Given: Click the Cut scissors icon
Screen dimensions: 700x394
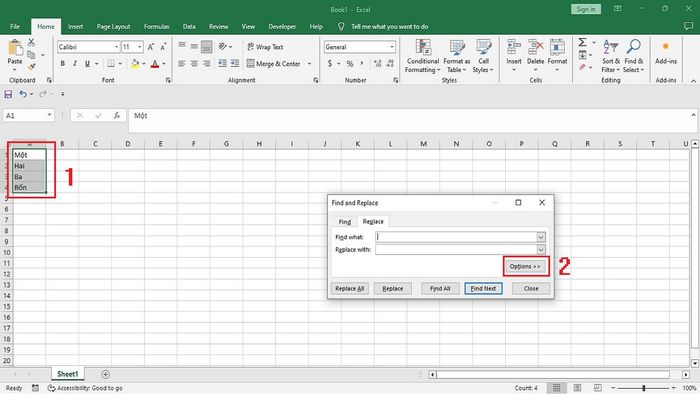Looking at the screenshot, I should click(31, 42).
